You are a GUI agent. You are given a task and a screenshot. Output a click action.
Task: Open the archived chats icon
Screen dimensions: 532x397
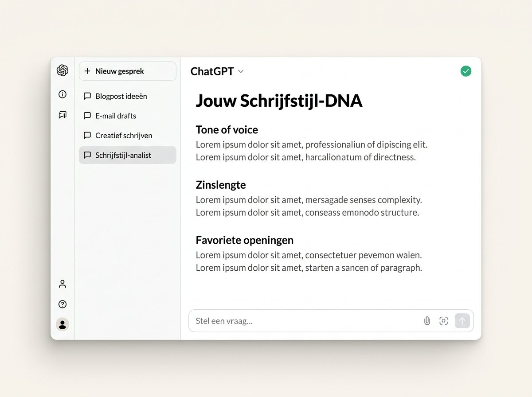click(x=62, y=115)
